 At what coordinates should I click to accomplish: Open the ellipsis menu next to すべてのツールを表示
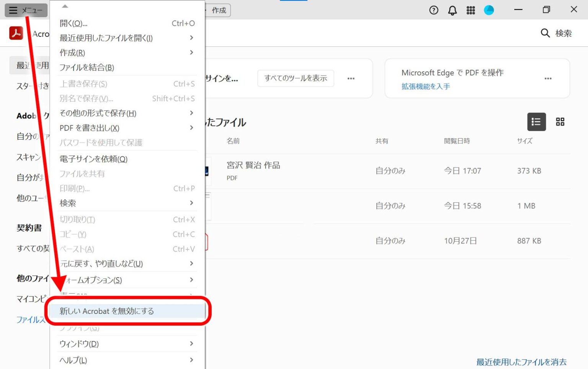(x=351, y=79)
